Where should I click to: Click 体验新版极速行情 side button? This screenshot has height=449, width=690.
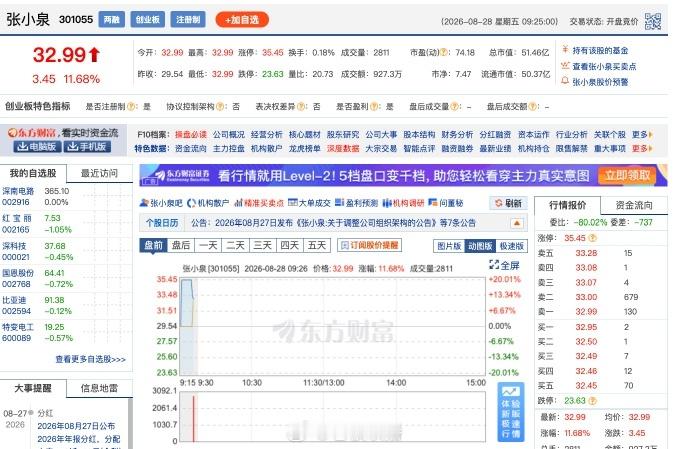point(511,412)
